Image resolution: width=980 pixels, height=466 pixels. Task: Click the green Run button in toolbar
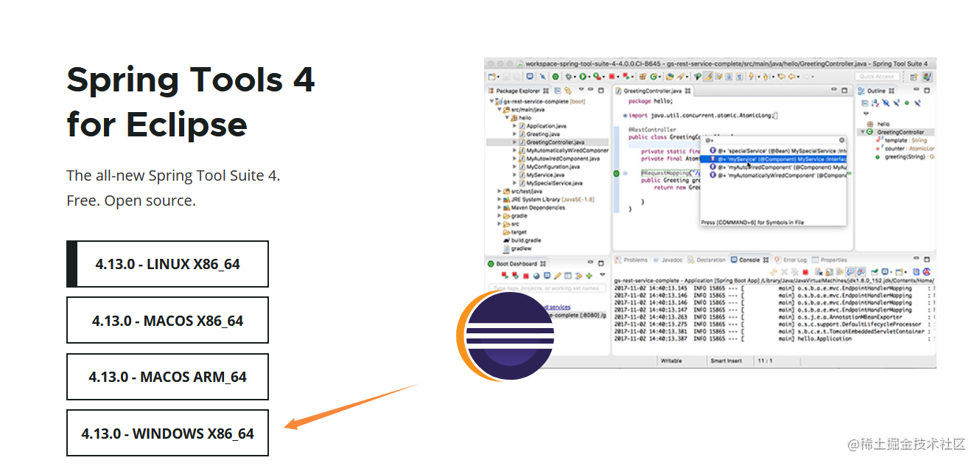coord(582,77)
